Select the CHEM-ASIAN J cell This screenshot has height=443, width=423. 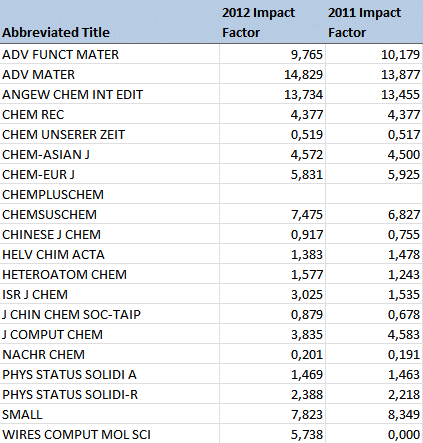[x=110, y=154]
